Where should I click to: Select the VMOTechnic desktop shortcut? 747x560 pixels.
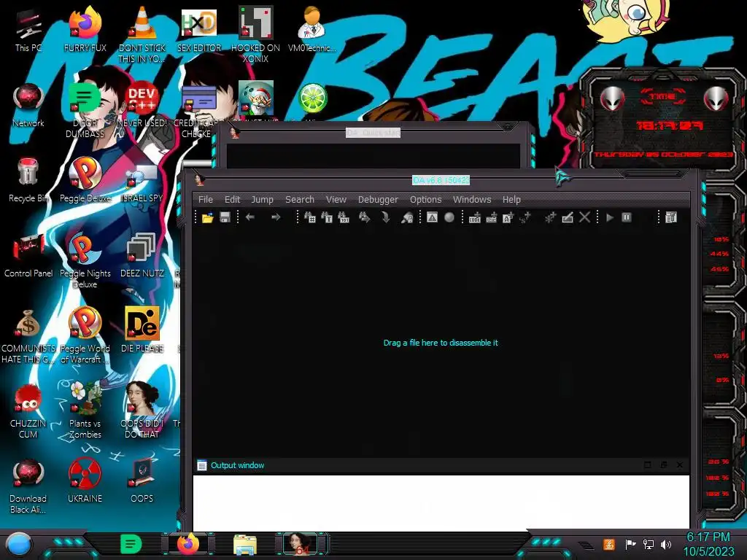click(311, 30)
